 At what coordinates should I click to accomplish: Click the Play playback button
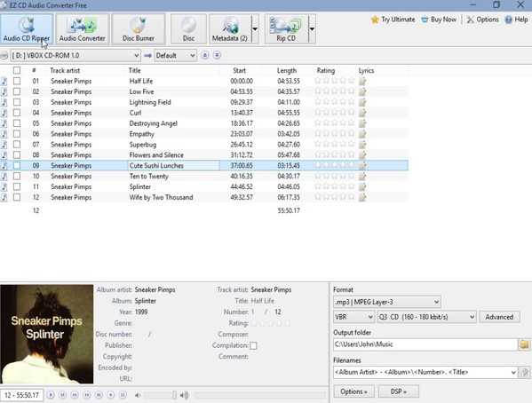[x=51, y=395]
